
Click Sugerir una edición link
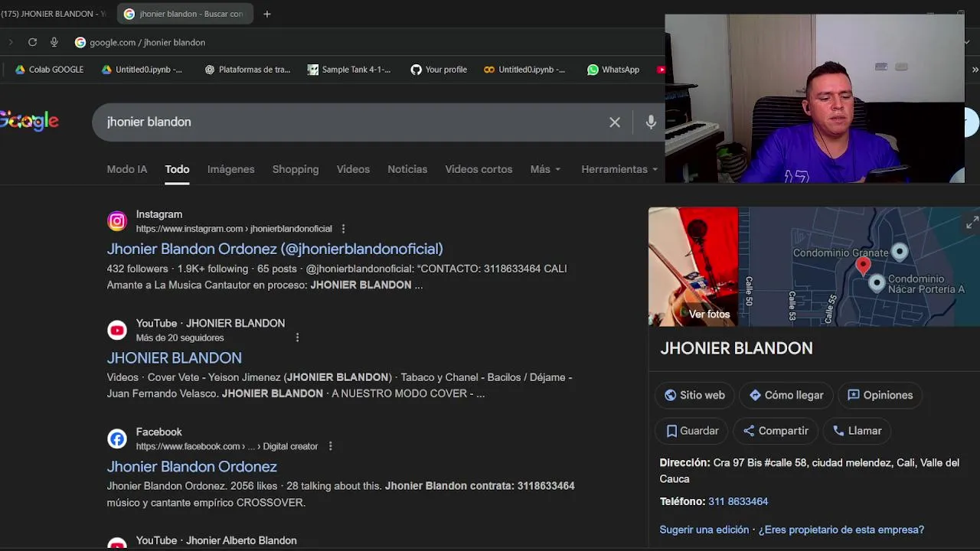click(704, 530)
